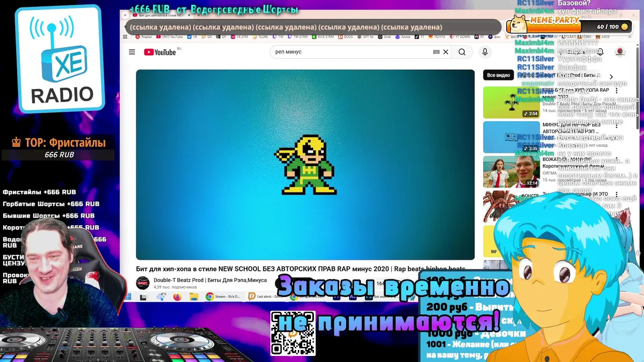Open the Double-T Beatz Prod channel avatar
This screenshot has width=644, height=362.
pyautogui.click(x=143, y=283)
